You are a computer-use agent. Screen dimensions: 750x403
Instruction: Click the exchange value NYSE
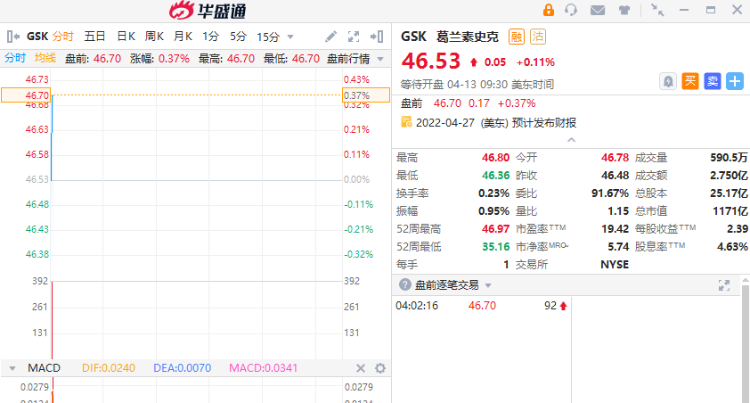tap(615, 264)
